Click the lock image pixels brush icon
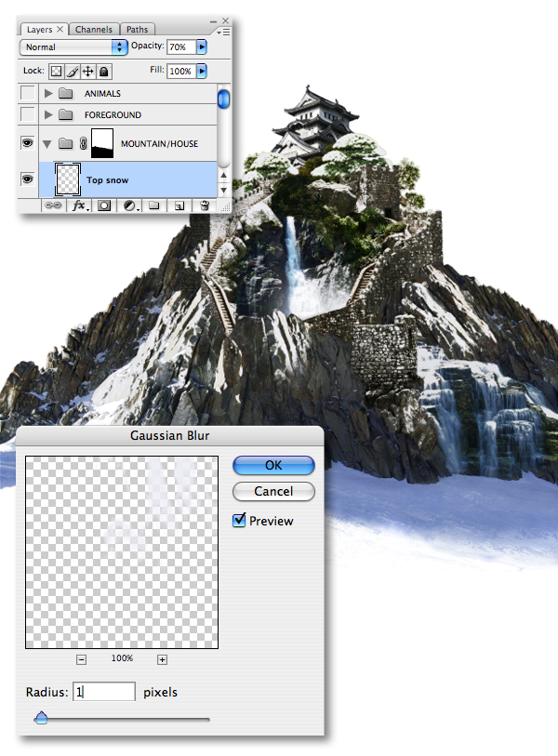 click(73, 72)
